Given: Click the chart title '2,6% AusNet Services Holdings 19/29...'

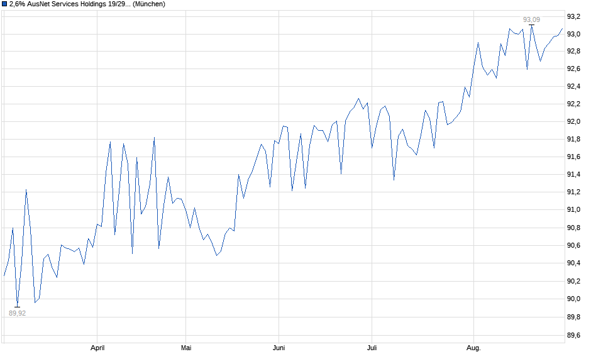Looking at the screenshot, I should 70,4.
